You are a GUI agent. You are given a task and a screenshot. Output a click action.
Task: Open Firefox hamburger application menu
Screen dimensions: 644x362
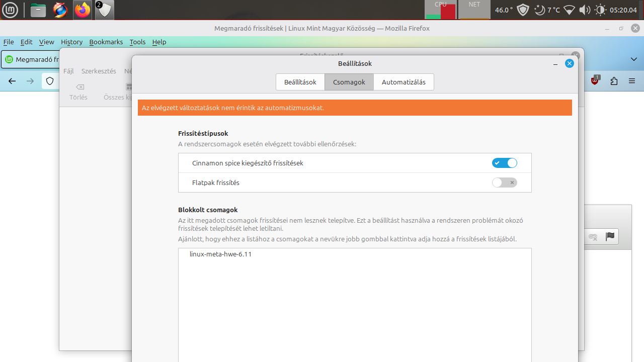[632, 81]
